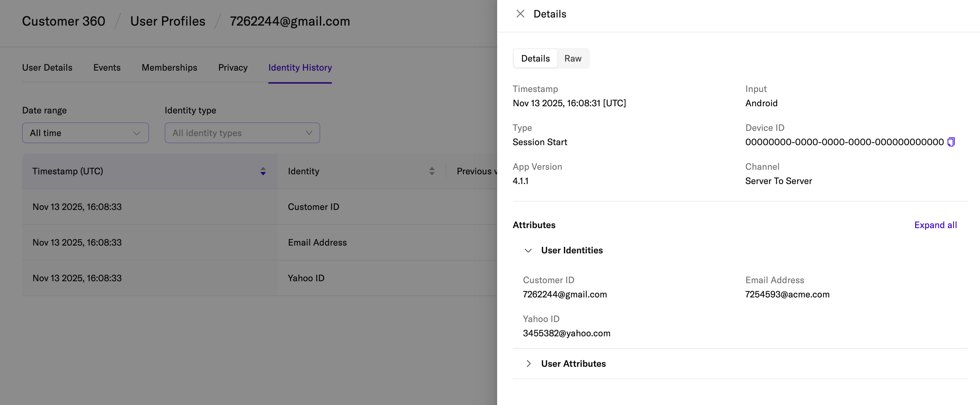Sort by Identity column arrows
This screenshot has height=405, width=980.
pyautogui.click(x=431, y=171)
